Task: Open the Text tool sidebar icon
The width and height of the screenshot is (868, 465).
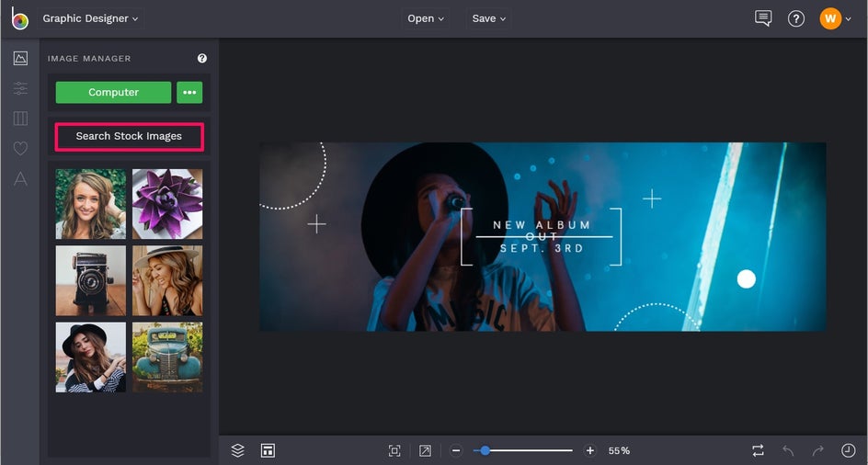Action: (20, 178)
